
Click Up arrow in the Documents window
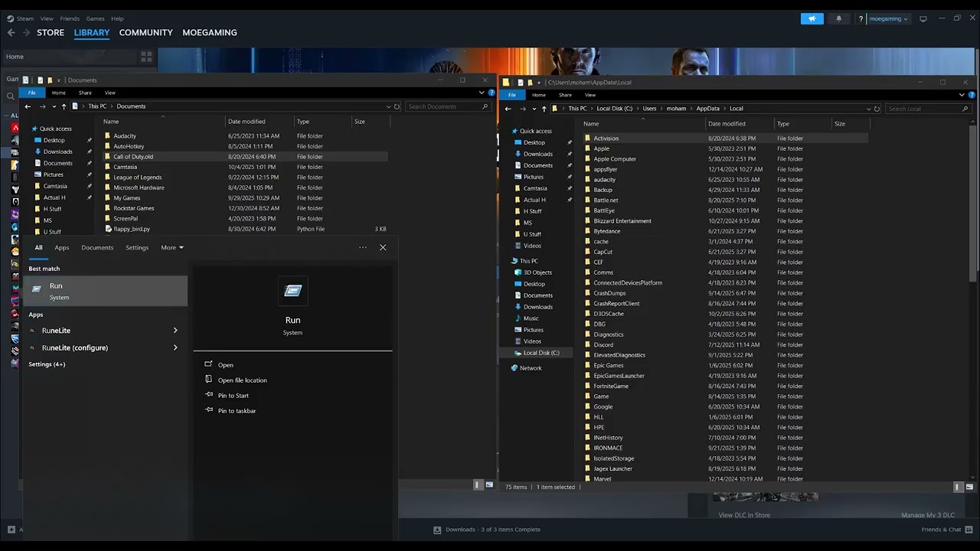point(64,106)
